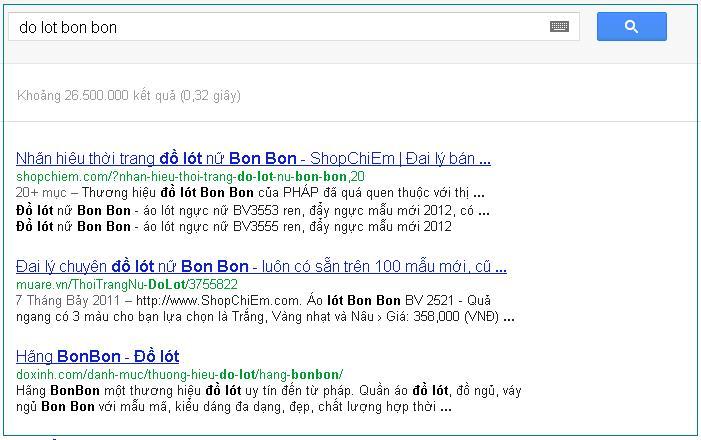Screen dimensions: 701x440
Task: Open the 'Hãng BonBon - Đồ lót' result
Action: tap(97, 356)
